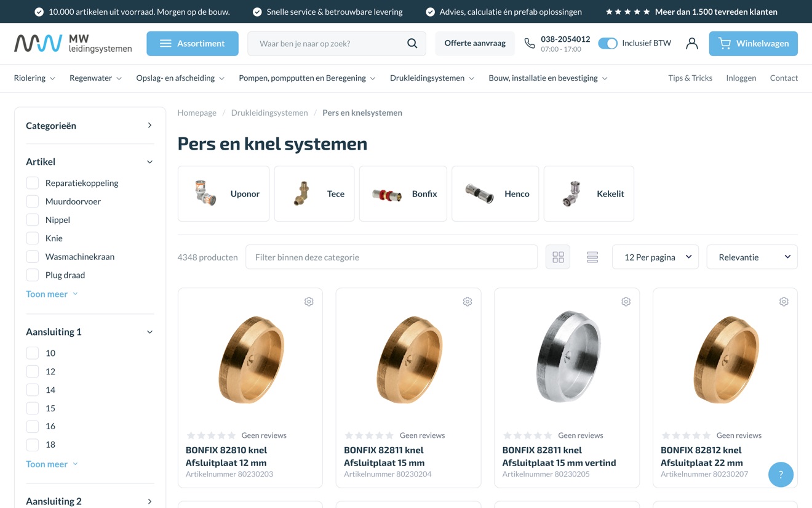Open the Opslag- en afscheiding menu

pos(180,78)
